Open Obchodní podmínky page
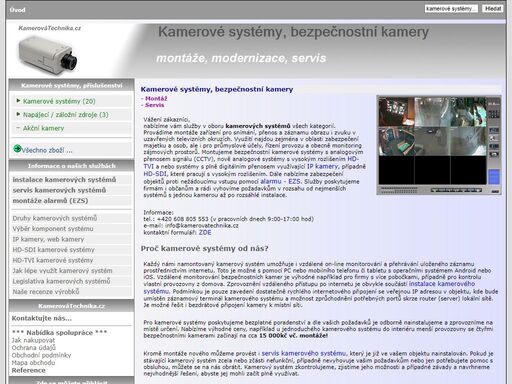Image resolution: width=512 pixels, height=384 pixels. coord(41,355)
